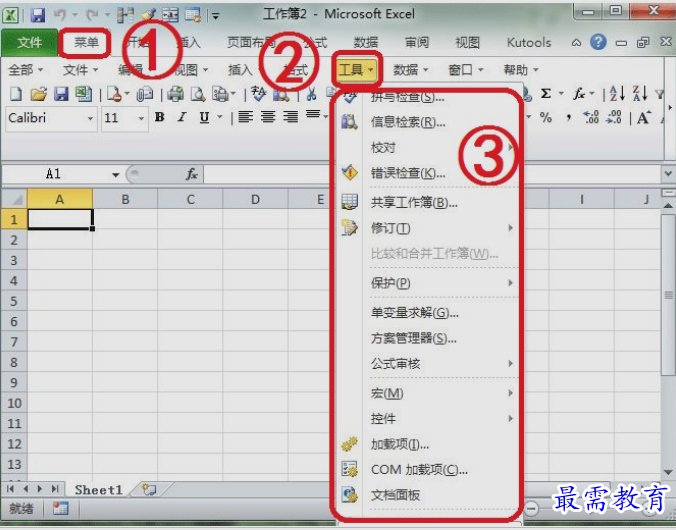Save using the Quick Access Toolbar icon
This screenshot has height=530, width=676.
point(38,15)
